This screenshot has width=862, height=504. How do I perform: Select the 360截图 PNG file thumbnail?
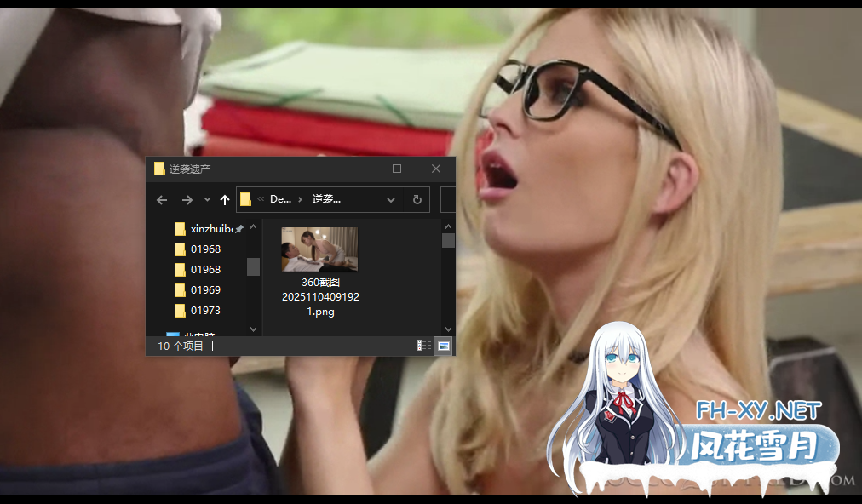pyautogui.click(x=319, y=249)
